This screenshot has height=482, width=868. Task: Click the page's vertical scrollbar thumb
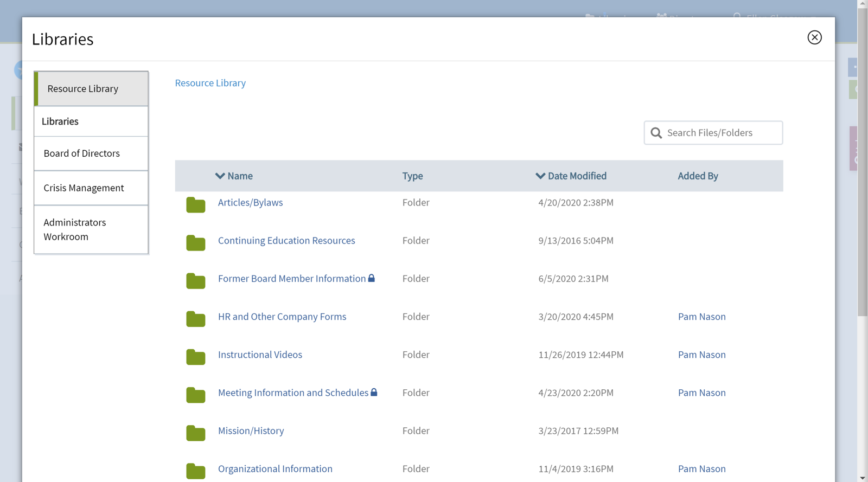[862, 163]
